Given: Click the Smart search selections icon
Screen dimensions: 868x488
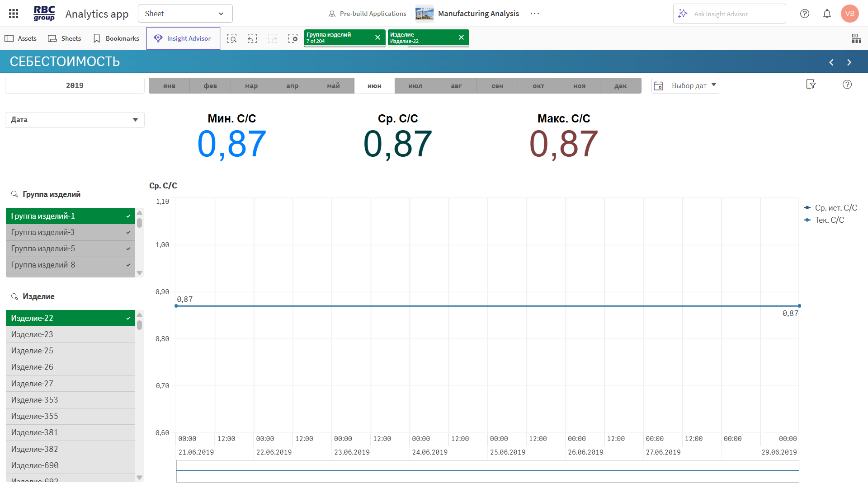Looking at the screenshot, I should point(232,38).
